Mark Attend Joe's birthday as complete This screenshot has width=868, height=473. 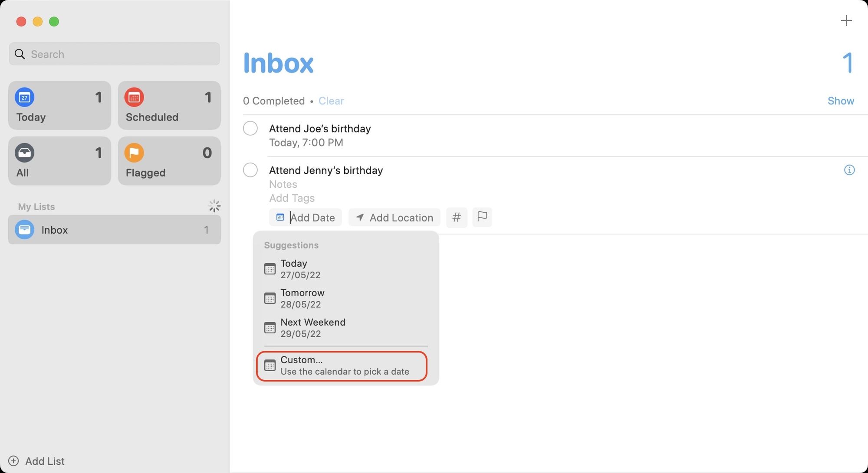250,128
